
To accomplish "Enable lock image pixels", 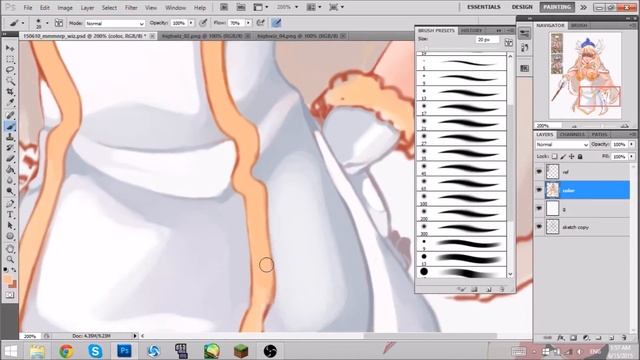I will pyautogui.click(x=563, y=156).
